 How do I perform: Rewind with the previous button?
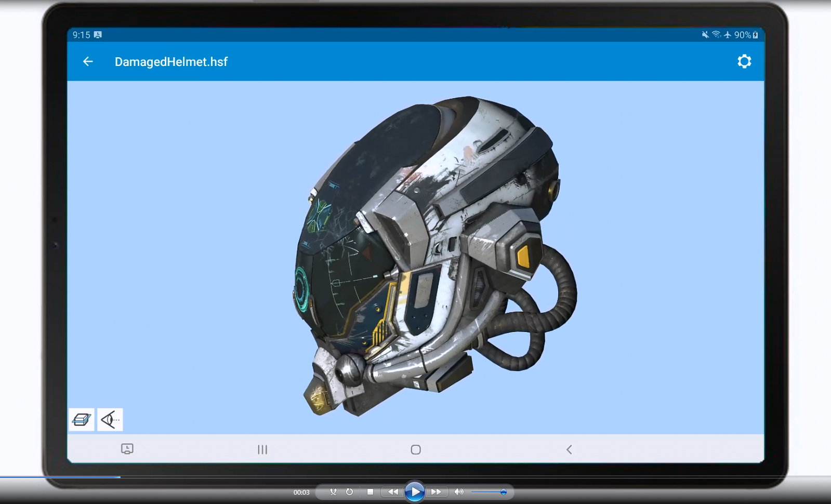pyautogui.click(x=393, y=492)
